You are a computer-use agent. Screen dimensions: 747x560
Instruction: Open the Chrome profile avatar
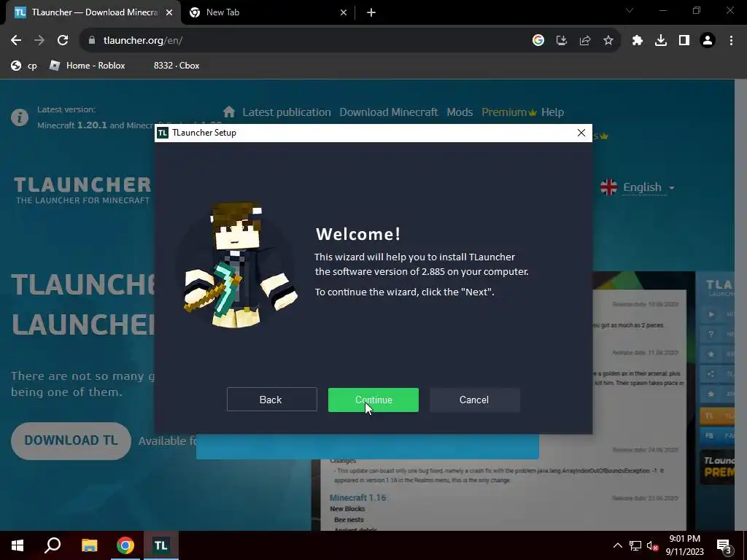(708, 41)
